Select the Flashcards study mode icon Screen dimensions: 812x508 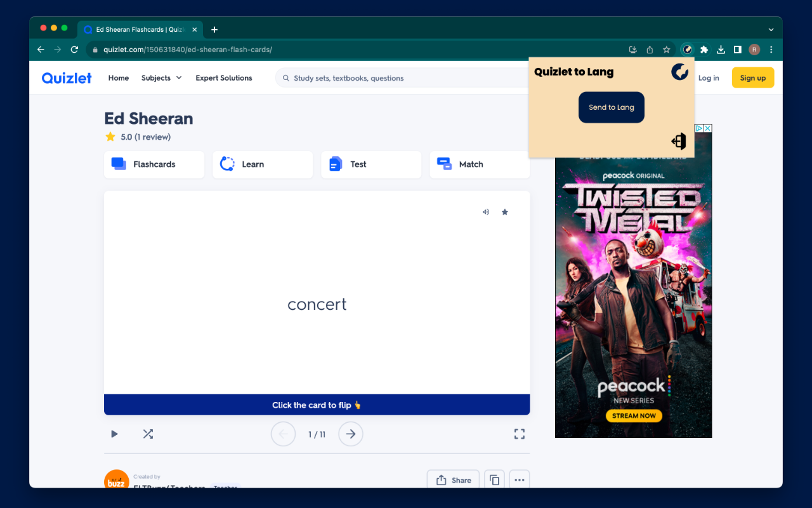coord(119,164)
